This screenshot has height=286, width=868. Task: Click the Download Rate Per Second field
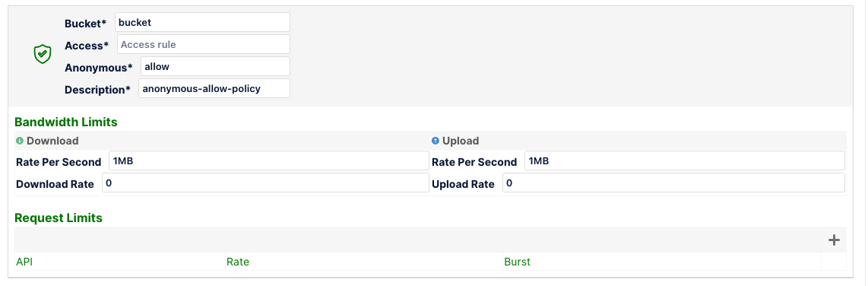269,160
